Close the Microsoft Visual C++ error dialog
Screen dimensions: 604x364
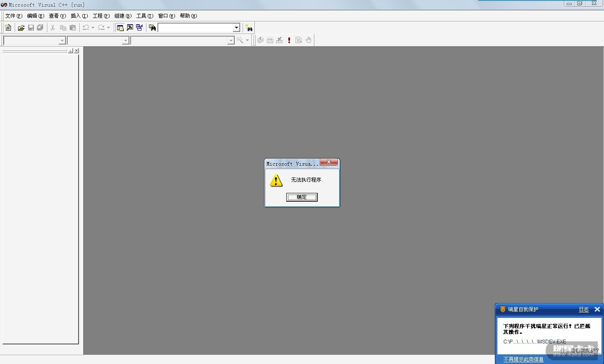click(x=329, y=162)
